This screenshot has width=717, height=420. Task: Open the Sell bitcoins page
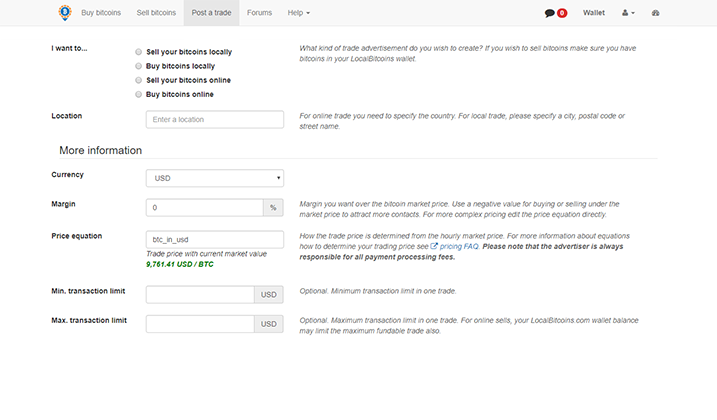[x=156, y=13]
